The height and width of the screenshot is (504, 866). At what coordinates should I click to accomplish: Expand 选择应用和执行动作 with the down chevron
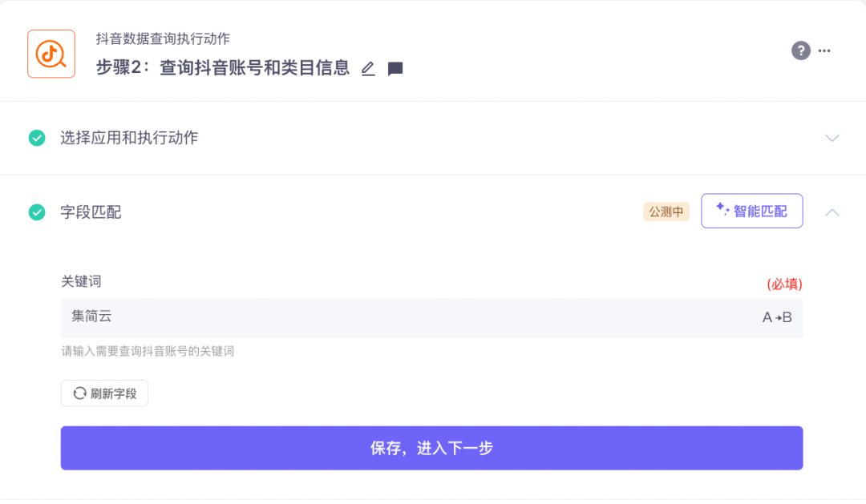[x=832, y=138]
